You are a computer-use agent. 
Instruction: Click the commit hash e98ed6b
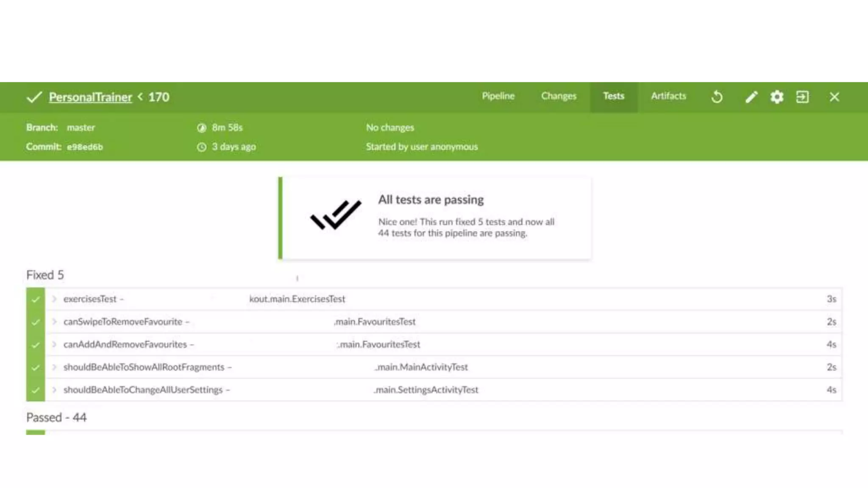(85, 147)
